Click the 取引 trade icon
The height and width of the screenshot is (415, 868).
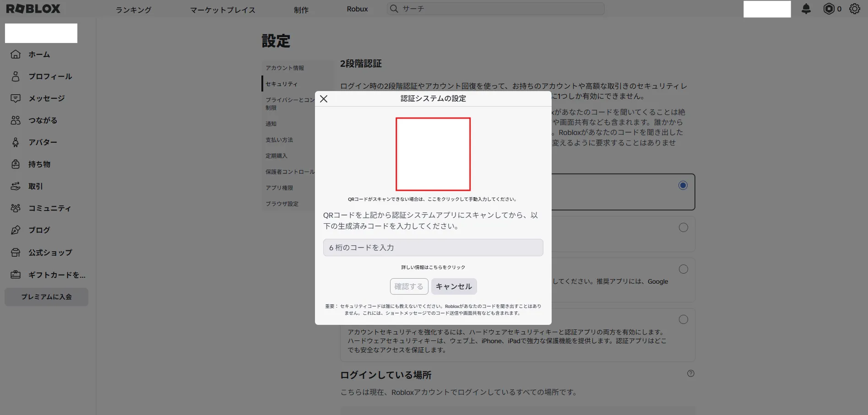tap(16, 186)
